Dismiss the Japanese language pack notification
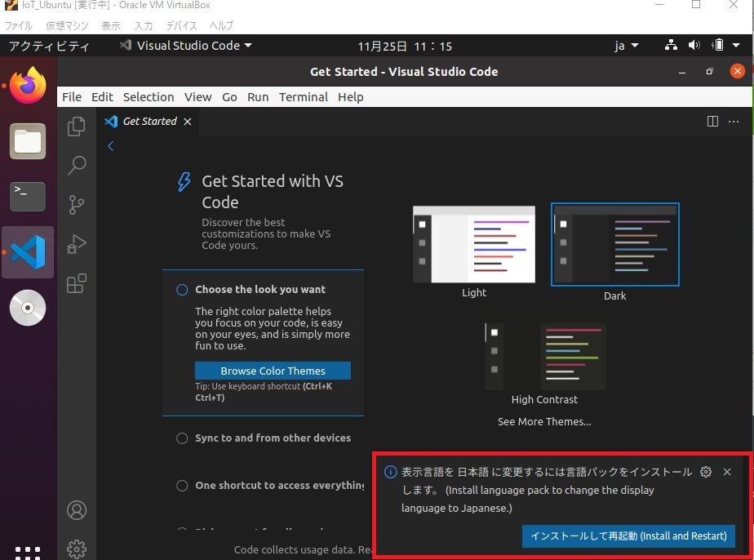This screenshot has width=754, height=560. coord(727,472)
